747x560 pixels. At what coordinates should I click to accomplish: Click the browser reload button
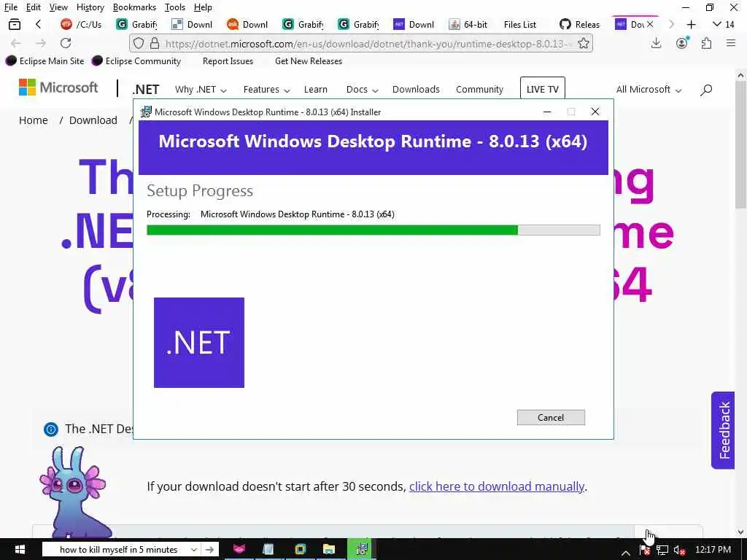(66, 43)
